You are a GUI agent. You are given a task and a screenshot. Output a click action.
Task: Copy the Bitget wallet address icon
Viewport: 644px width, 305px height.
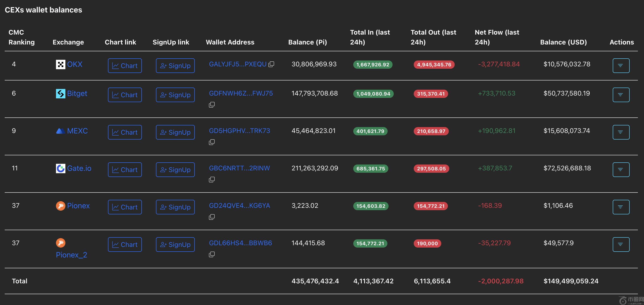coord(211,104)
